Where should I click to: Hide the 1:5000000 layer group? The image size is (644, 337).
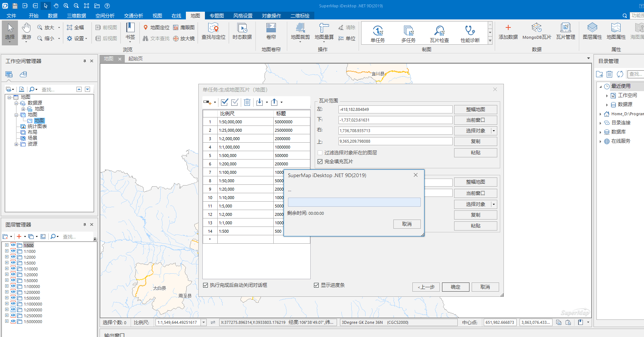click(13, 321)
